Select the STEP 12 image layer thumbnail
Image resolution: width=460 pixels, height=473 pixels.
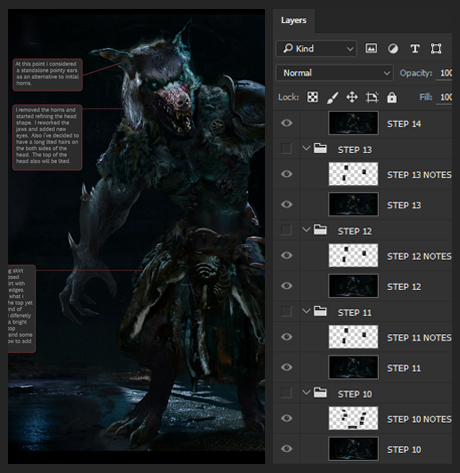pyautogui.click(x=353, y=286)
